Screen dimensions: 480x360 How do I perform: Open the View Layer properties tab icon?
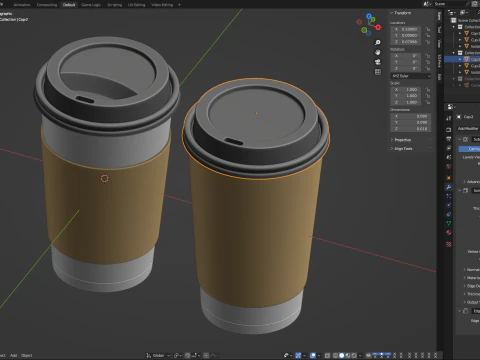tap(449, 148)
